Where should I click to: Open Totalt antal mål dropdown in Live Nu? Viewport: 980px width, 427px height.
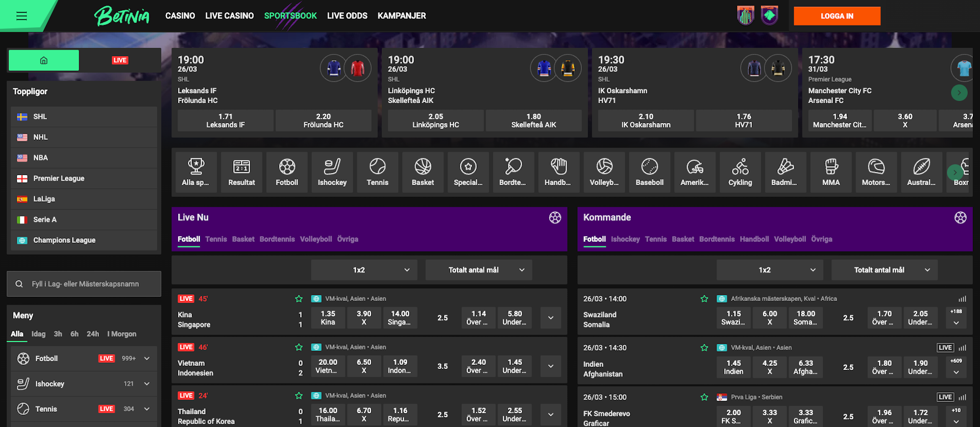[479, 270]
